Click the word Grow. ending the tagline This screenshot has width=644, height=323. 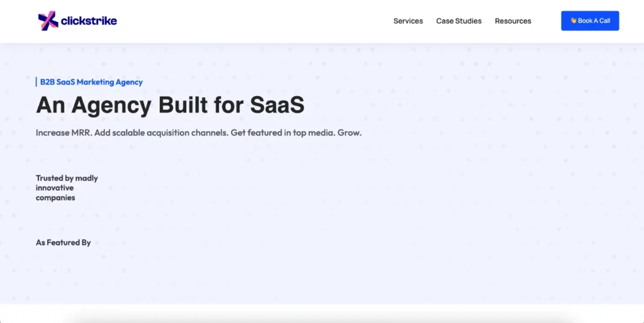tap(350, 133)
